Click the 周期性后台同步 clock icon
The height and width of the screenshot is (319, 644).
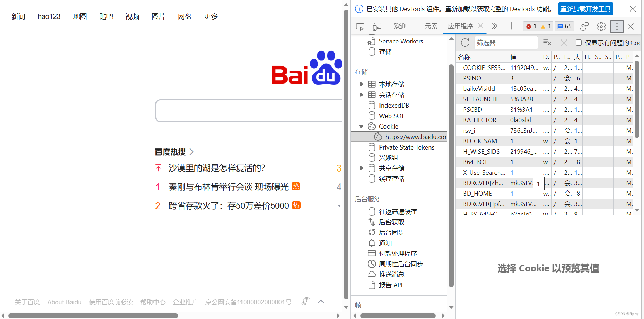(372, 264)
